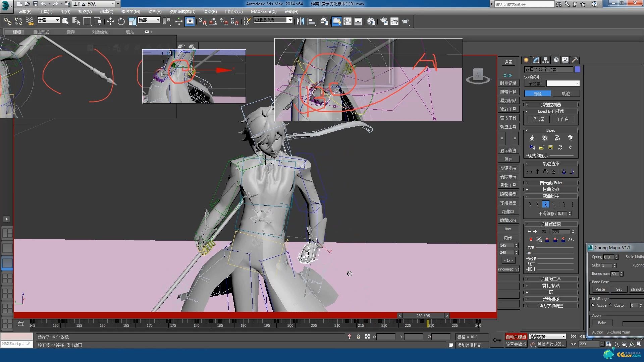The width and height of the screenshot is (644, 362).
Task: Select the Link tool in main toolbar
Action: click(x=8, y=21)
